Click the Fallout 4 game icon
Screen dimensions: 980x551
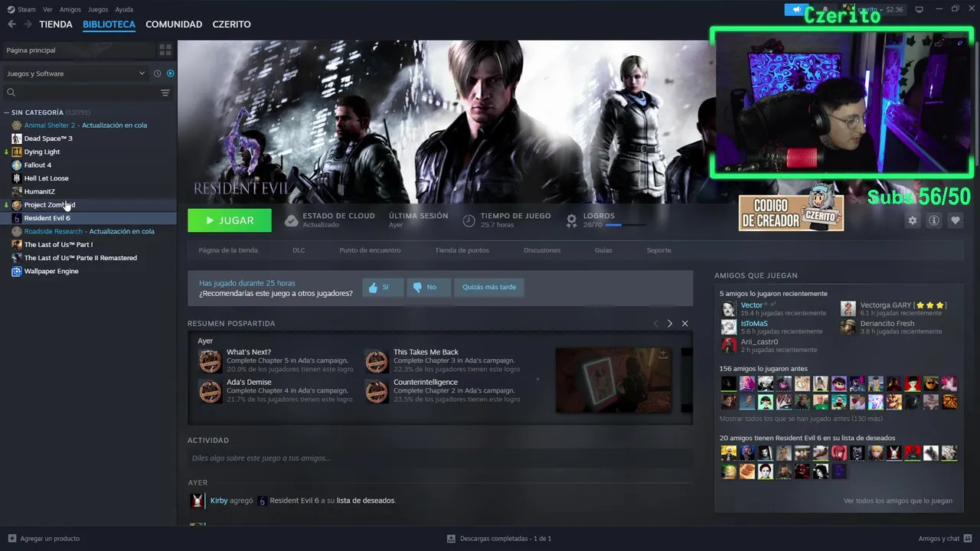coord(17,165)
